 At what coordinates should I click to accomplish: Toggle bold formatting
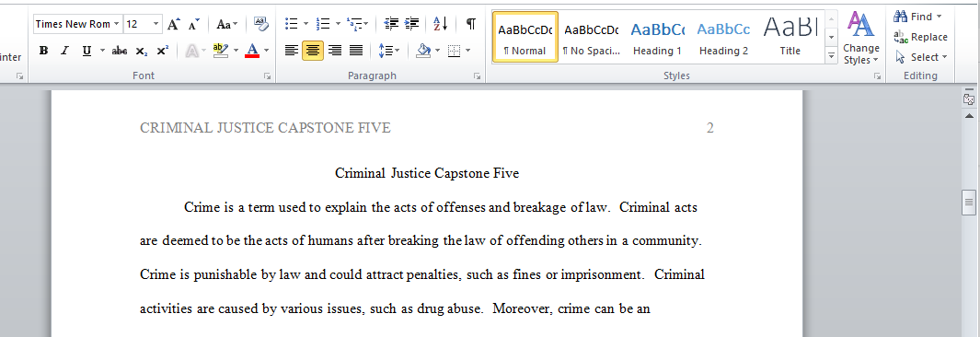(43, 51)
